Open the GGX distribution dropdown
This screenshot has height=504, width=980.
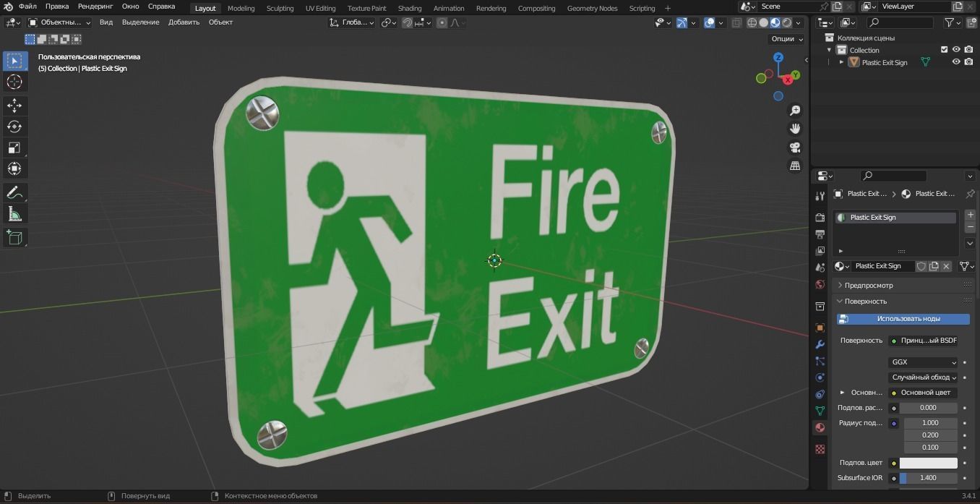click(923, 362)
